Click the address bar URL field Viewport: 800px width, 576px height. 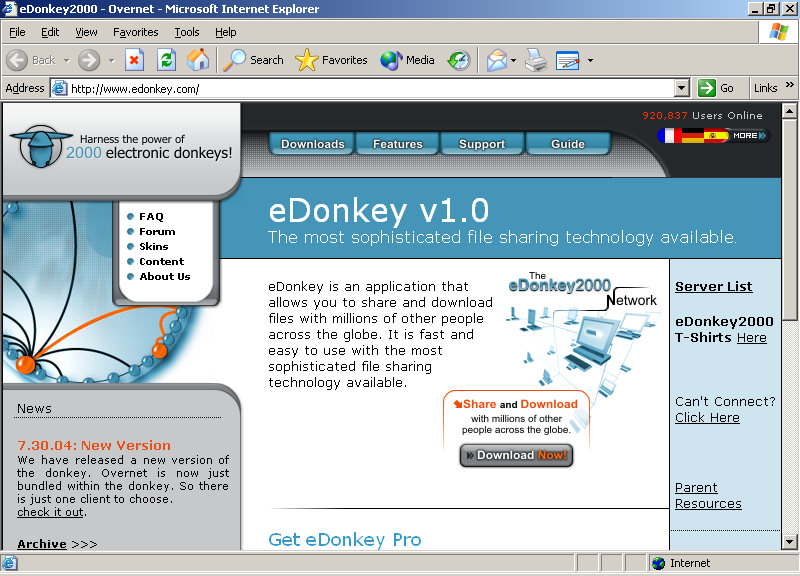(x=371, y=88)
